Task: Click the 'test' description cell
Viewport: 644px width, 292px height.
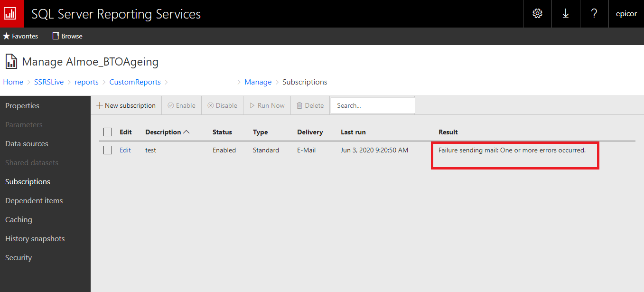Action: point(150,150)
